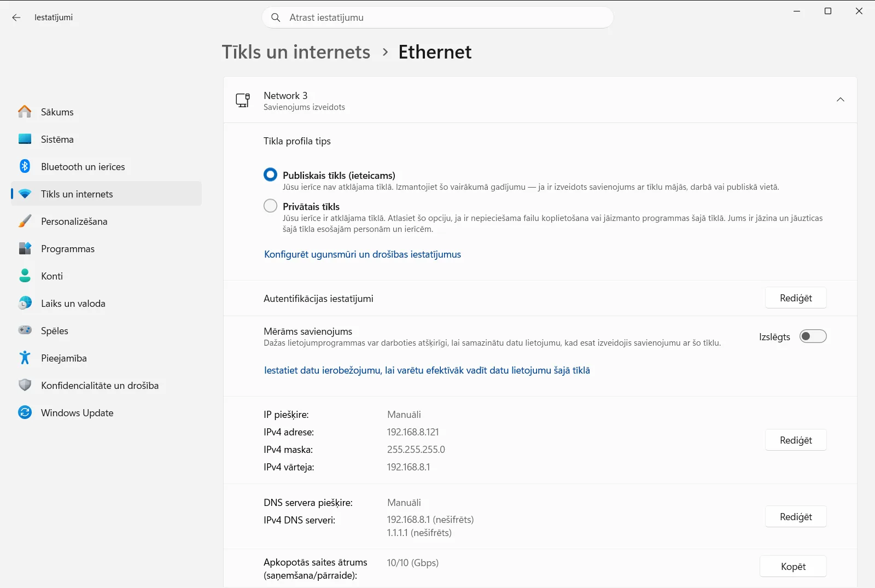The width and height of the screenshot is (875, 588).
Task: Click Kopēt button
Action: point(793,567)
